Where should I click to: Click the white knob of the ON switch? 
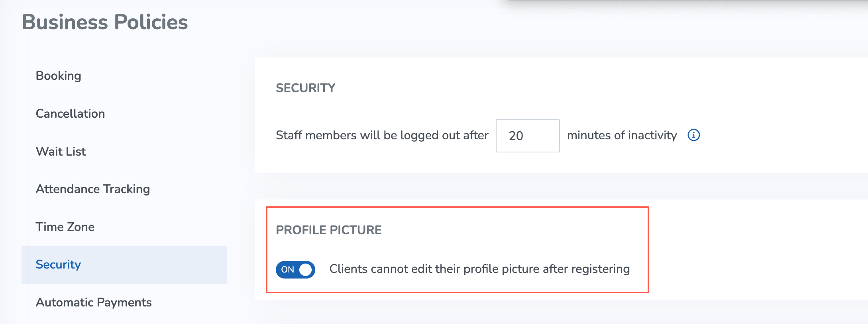click(305, 270)
